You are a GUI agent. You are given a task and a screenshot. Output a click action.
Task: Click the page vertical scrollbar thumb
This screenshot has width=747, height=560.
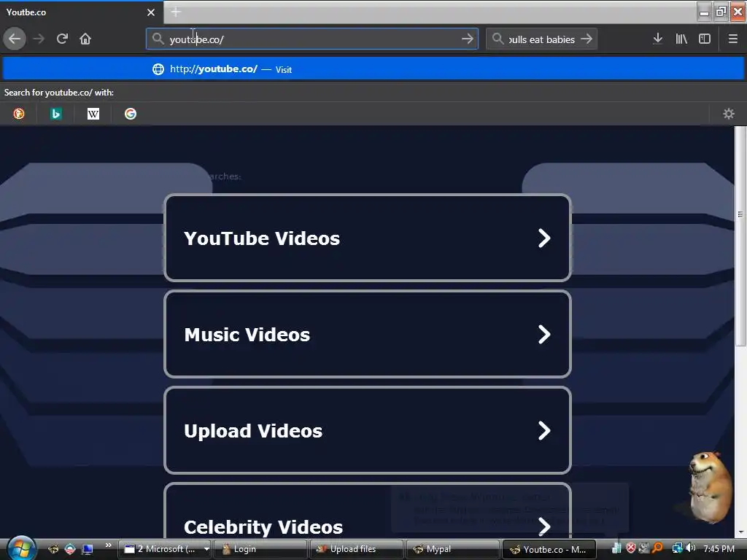point(740,237)
